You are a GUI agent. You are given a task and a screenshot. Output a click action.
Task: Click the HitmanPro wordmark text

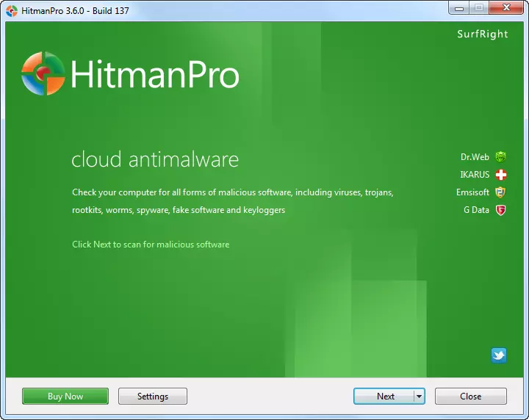(155, 73)
